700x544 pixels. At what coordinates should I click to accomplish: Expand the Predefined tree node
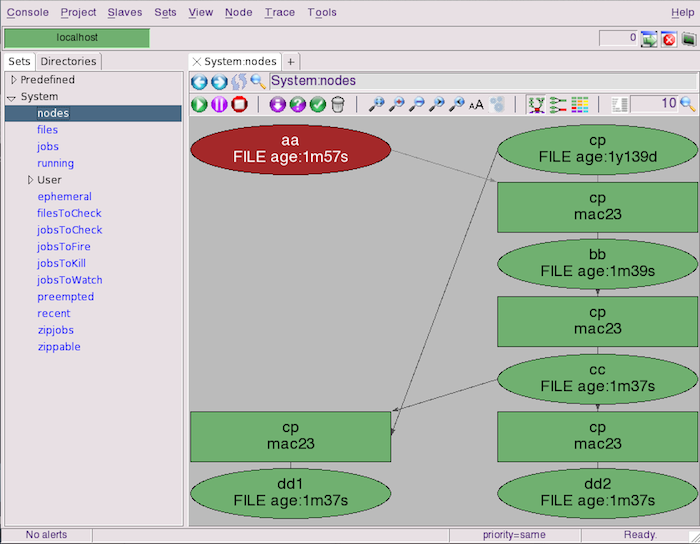13,80
